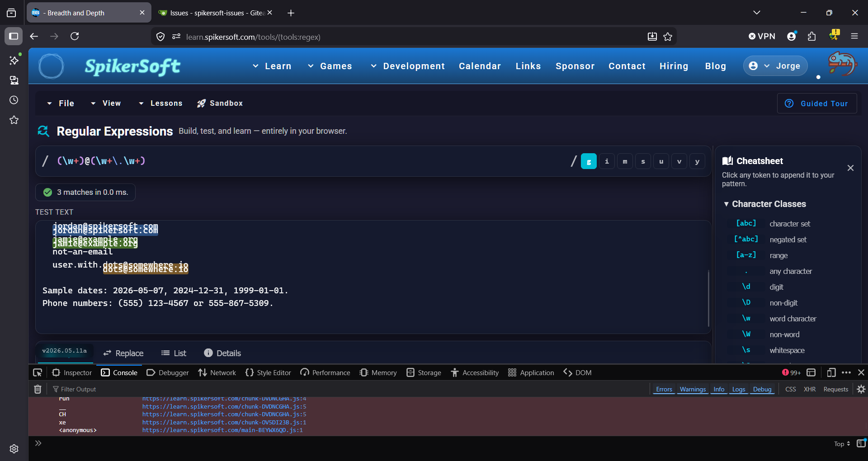The image size is (868, 461).
Task: Collapse the Character Classes section
Action: 765,204
